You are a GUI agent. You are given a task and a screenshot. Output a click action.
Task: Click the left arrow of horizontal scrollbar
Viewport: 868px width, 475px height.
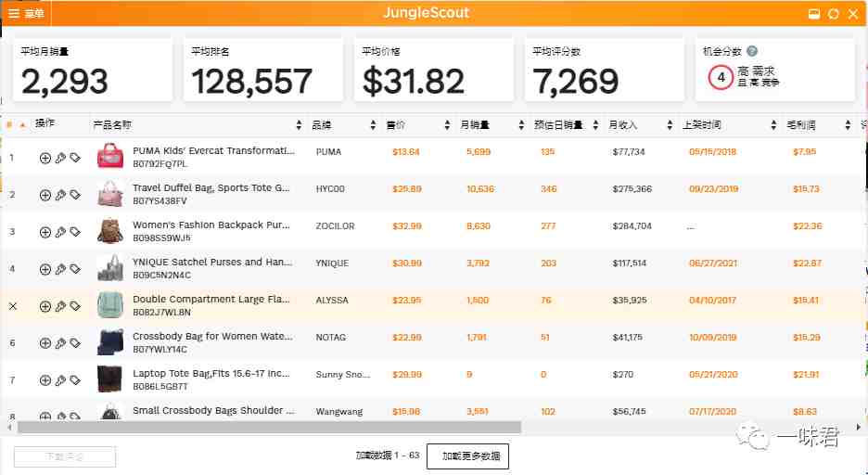tap(9, 427)
